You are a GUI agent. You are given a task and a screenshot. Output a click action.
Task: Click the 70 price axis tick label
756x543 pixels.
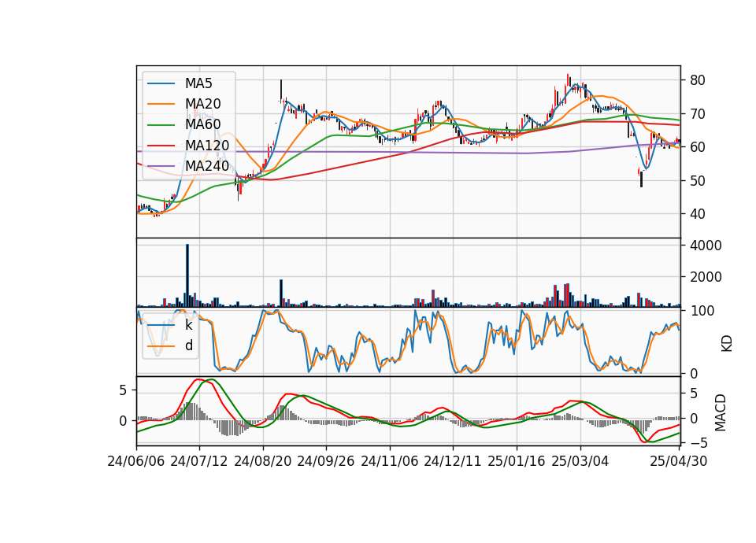coord(698,114)
